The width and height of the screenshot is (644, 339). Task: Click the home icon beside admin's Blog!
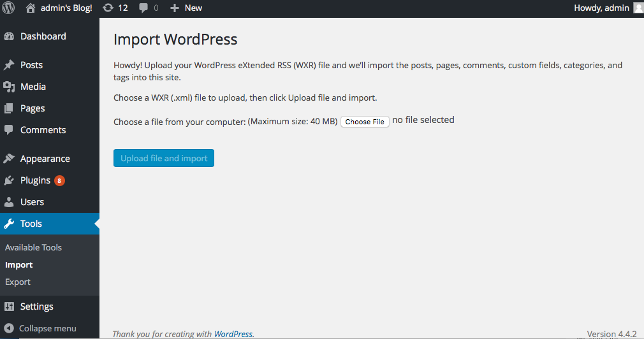click(31, 8)
